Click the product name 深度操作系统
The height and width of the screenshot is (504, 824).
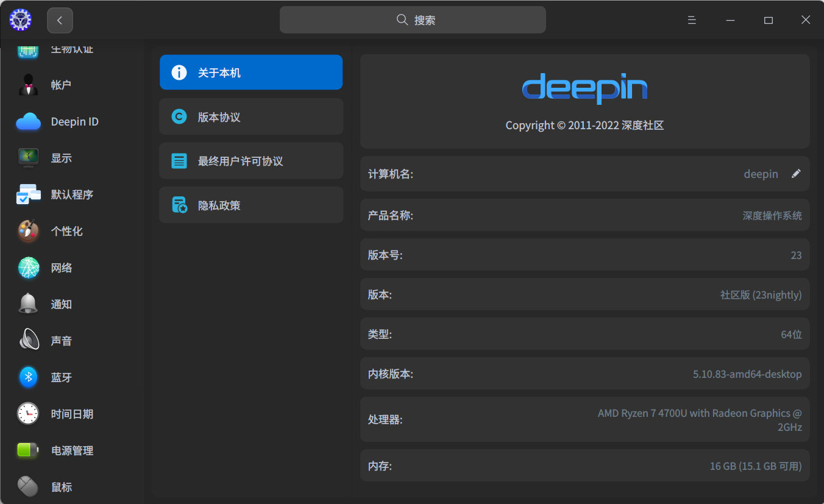772,215
